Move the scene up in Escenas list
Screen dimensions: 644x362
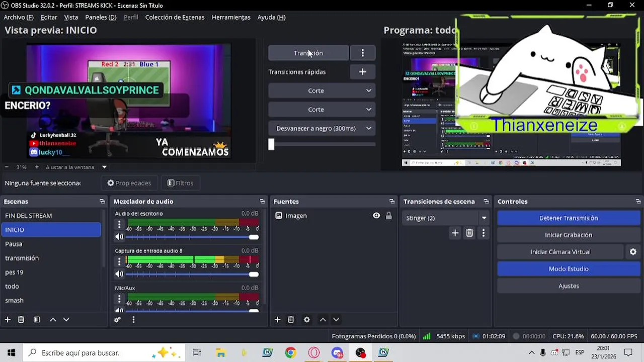[53, 320]
